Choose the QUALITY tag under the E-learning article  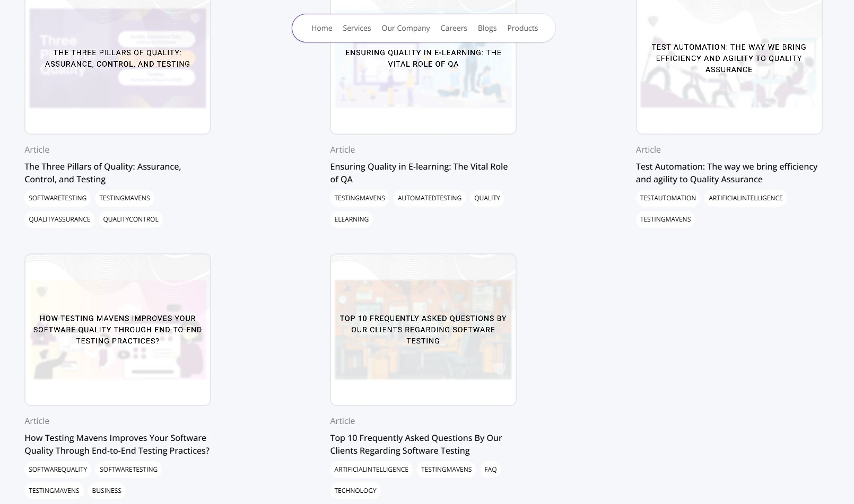pos(487,198)
